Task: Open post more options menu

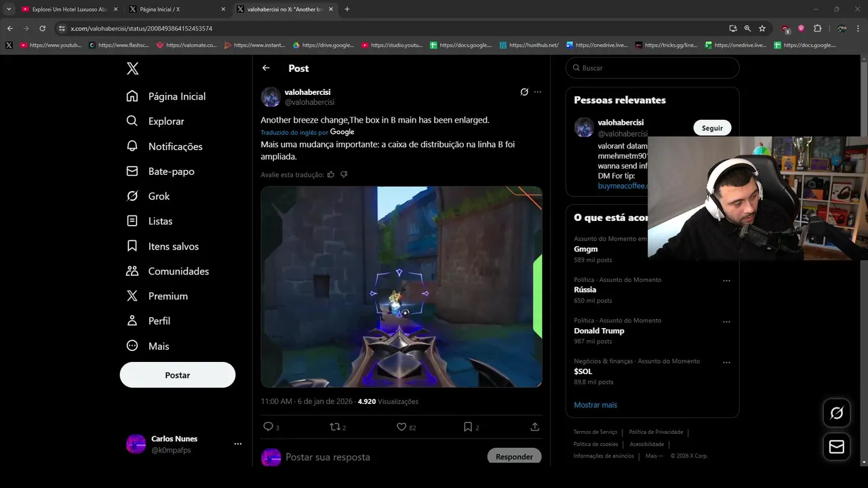Action: tap(538, 92)
